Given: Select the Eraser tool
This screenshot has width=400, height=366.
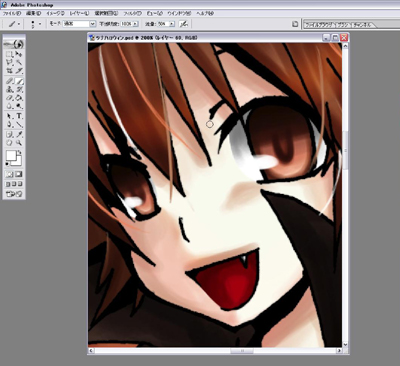Looking at the screenshot, I should click(9, 98).
